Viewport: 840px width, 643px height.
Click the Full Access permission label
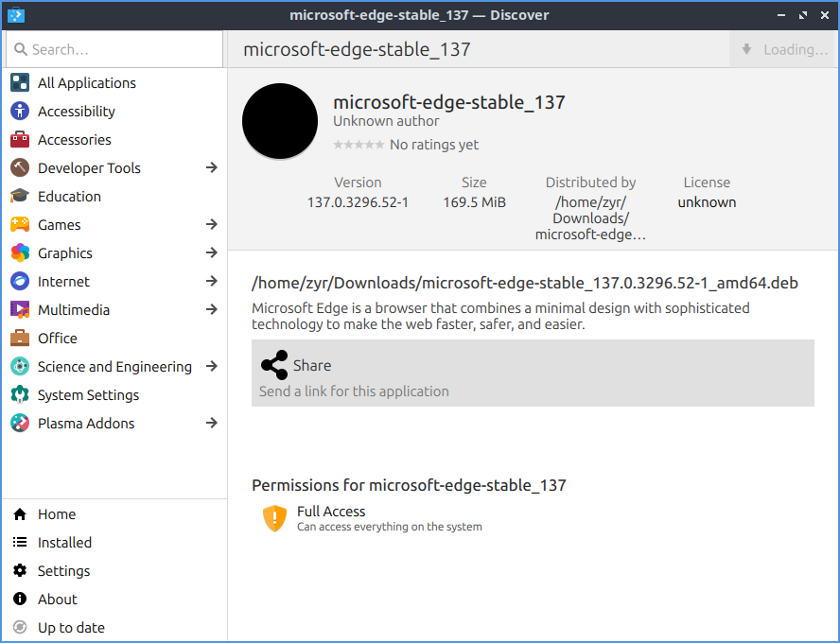point(331,512)
